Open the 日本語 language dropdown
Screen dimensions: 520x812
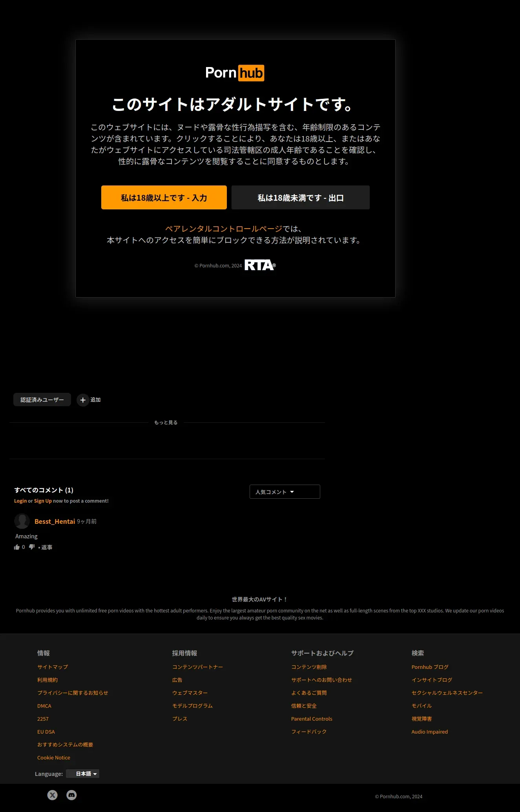click(x=83, y=774)
